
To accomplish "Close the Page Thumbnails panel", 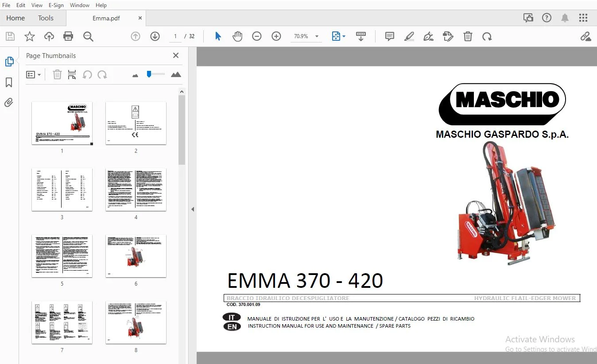I will coord(176,55).
